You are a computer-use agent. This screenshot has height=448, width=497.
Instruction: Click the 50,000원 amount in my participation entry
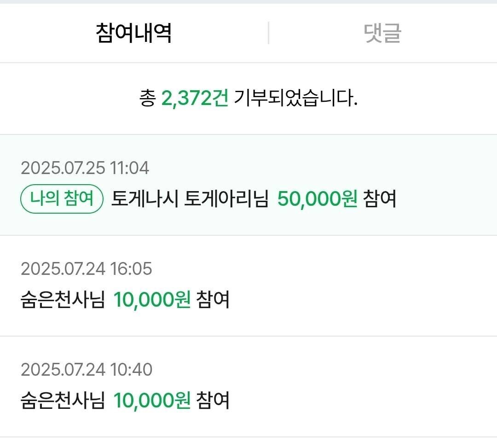317,200
